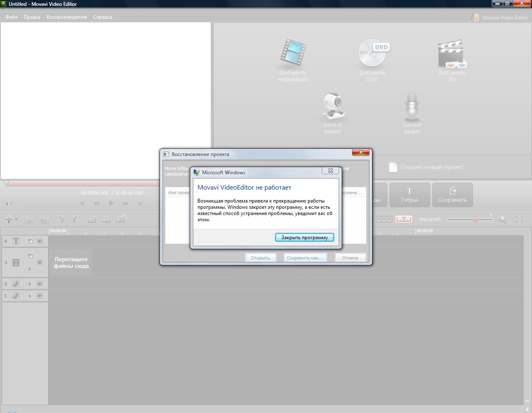
Task: Click the 'Захват аудио' microphone icon
Action: (x=412, y=106)
